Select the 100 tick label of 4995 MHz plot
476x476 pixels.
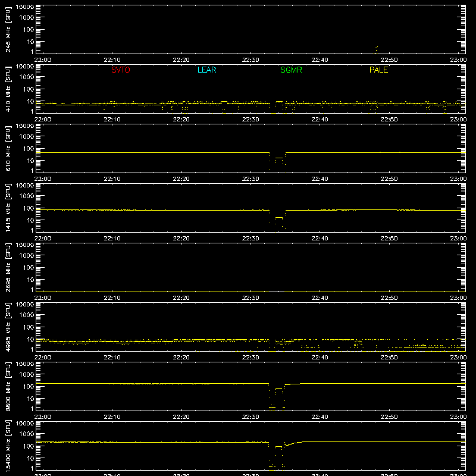(29, 327)
